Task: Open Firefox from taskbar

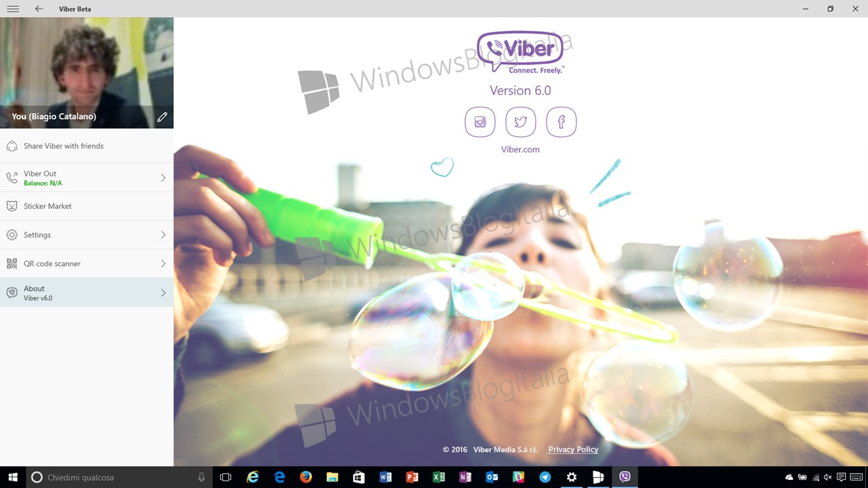Action: 306,477
